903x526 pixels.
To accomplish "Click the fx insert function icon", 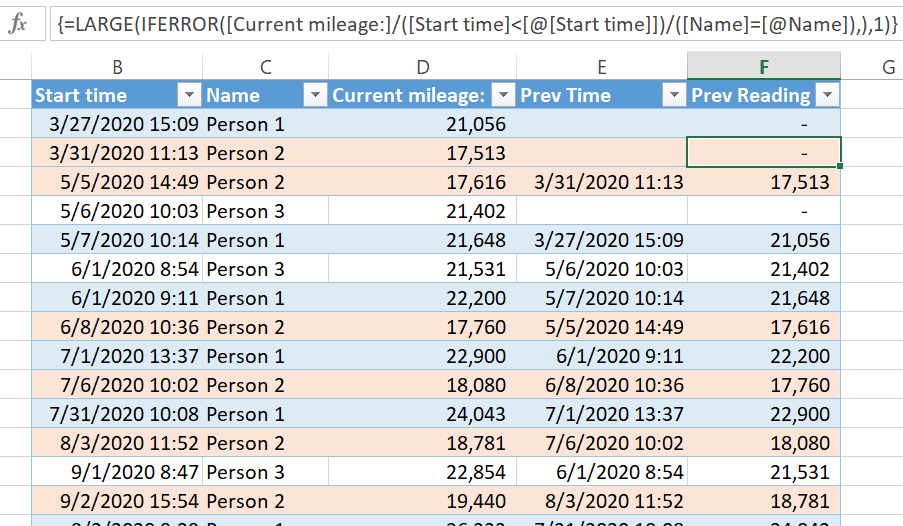I will 18,24.
